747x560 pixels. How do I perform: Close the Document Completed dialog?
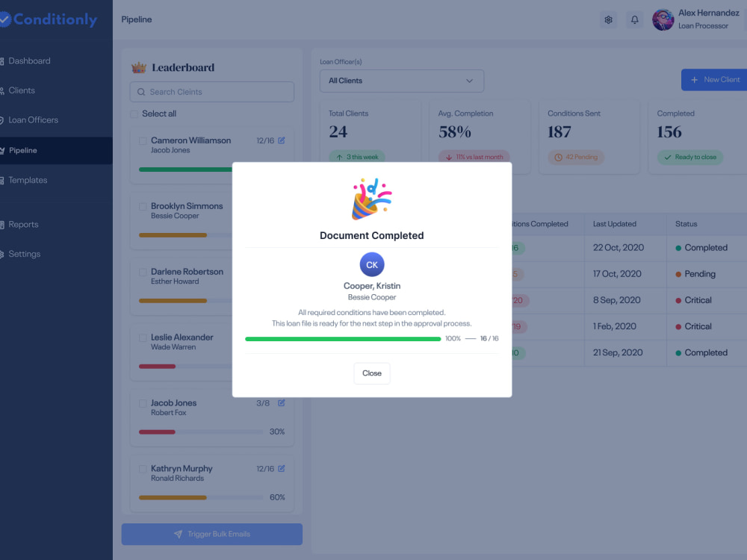371,373
